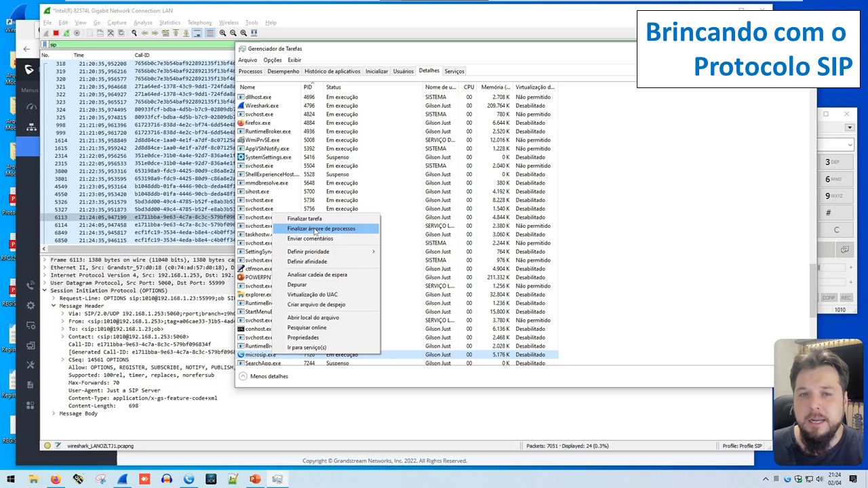
Task: Select Criar arquivo de despejo
Action: [x=316, y=304]
